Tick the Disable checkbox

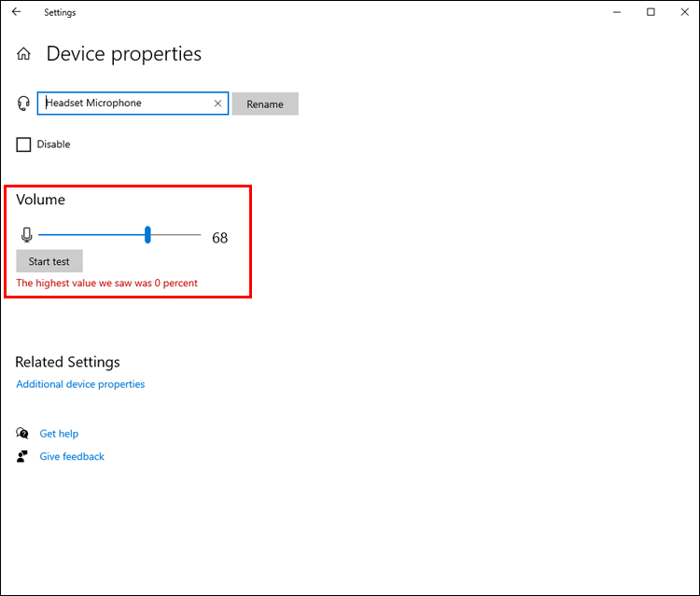(23, 145)
